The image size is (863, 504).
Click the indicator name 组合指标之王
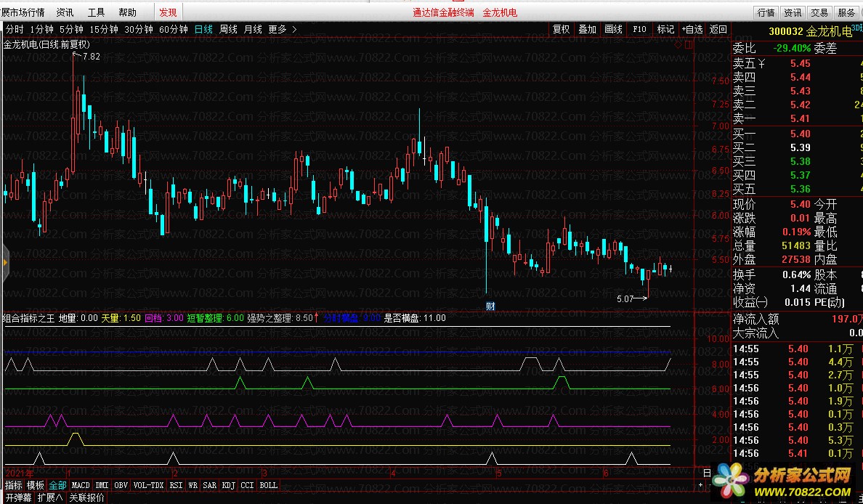click(28, 317)
